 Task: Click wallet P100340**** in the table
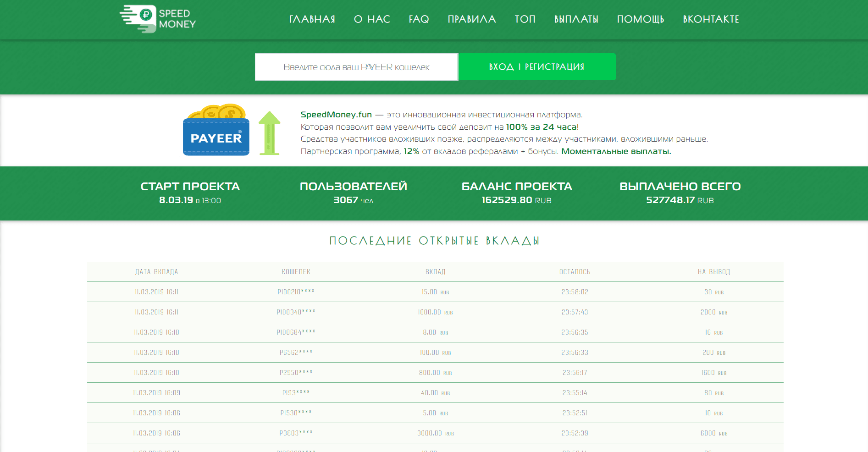[296, 312]
